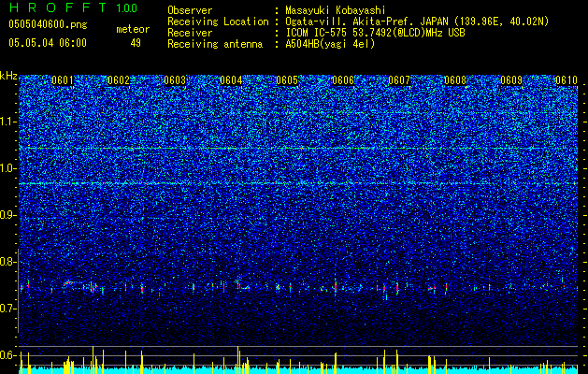Click the 0.6 kHz axis label
The width and height of the screenshot is (588, 374).
[8, 355]
